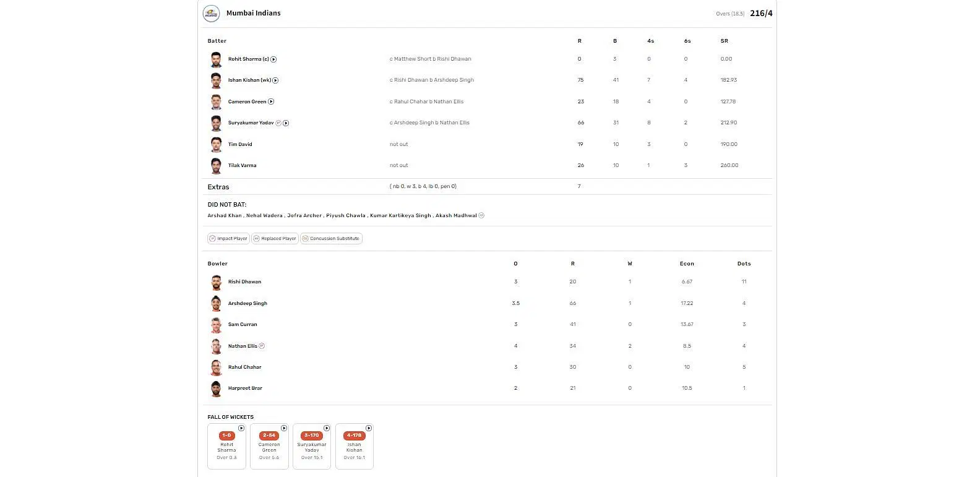Click dismissal text 'c Arshdeep Singh b Nathan Ellis'
980x477 pixels.
coord(429,123)
